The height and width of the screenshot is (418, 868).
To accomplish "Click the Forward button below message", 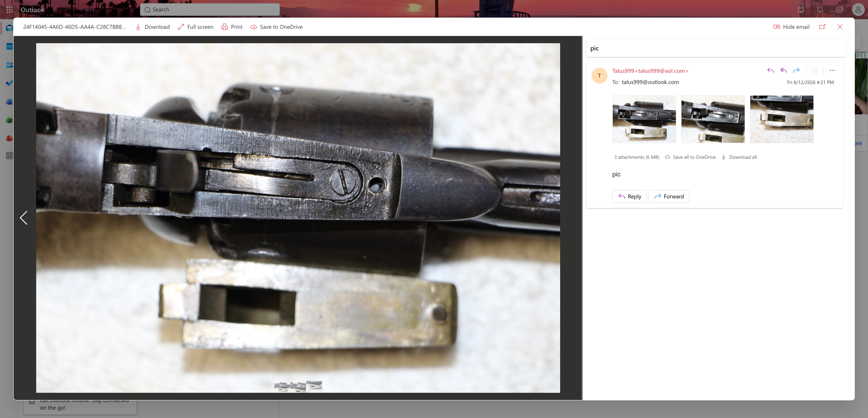I will point(669,197).
